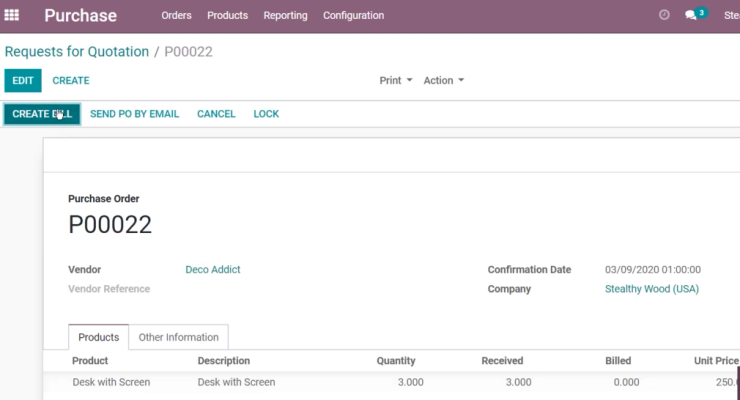Open the conversations chat icon
This screenshot has height=400, width=740.
pyautogui.click(x=690, y=15)
